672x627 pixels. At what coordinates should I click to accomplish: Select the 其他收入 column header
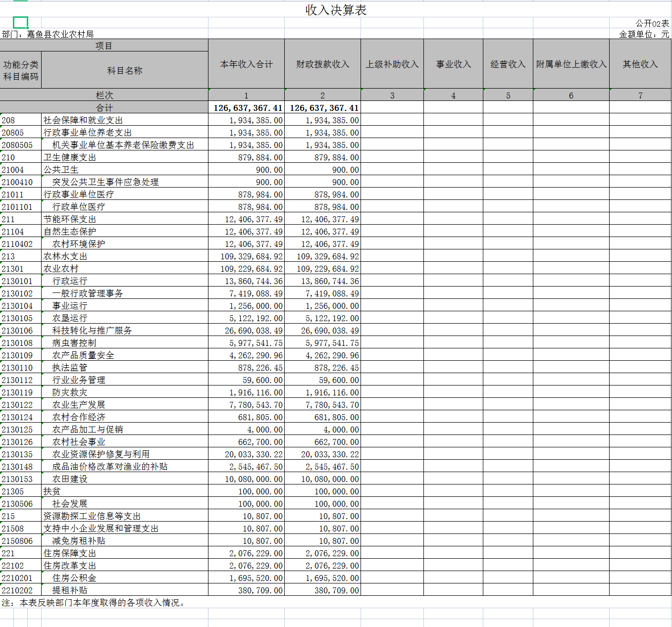[640, 64]
